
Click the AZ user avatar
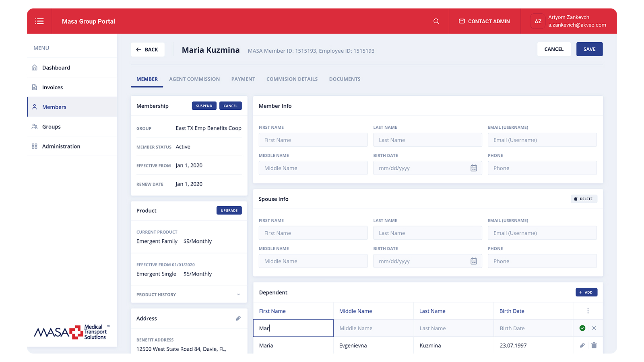(538, 21)
